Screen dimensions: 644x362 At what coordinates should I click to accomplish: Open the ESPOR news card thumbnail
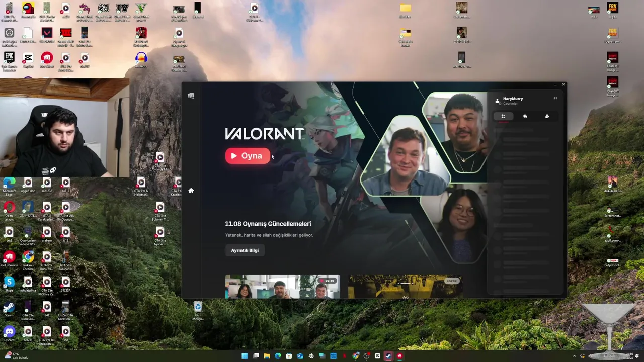tap(405, 286)
